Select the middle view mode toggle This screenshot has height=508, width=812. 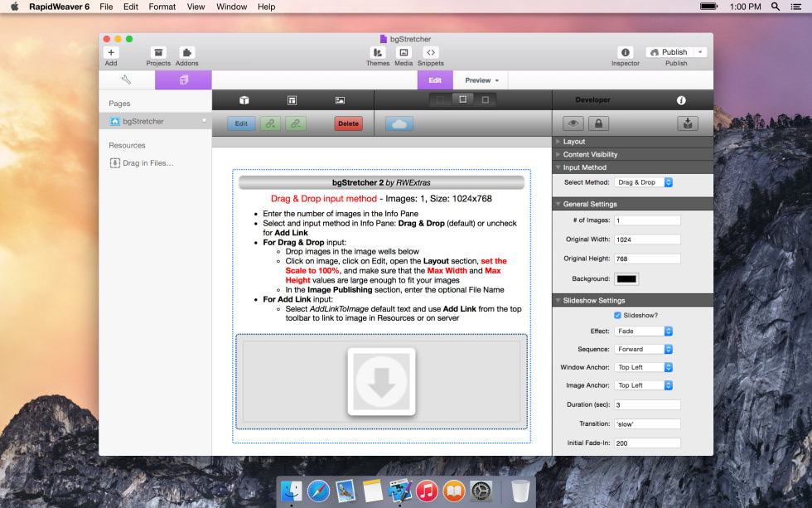[462, 99]
